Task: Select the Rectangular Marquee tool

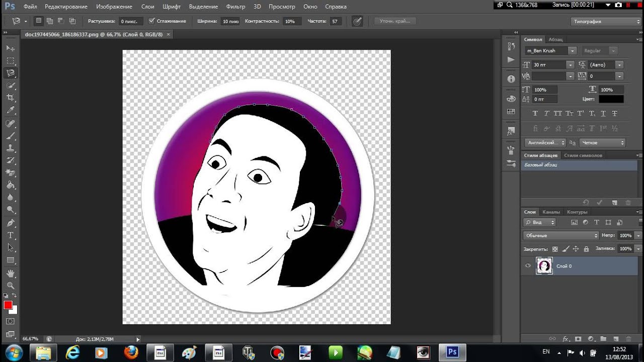Action: click(11, 61)
